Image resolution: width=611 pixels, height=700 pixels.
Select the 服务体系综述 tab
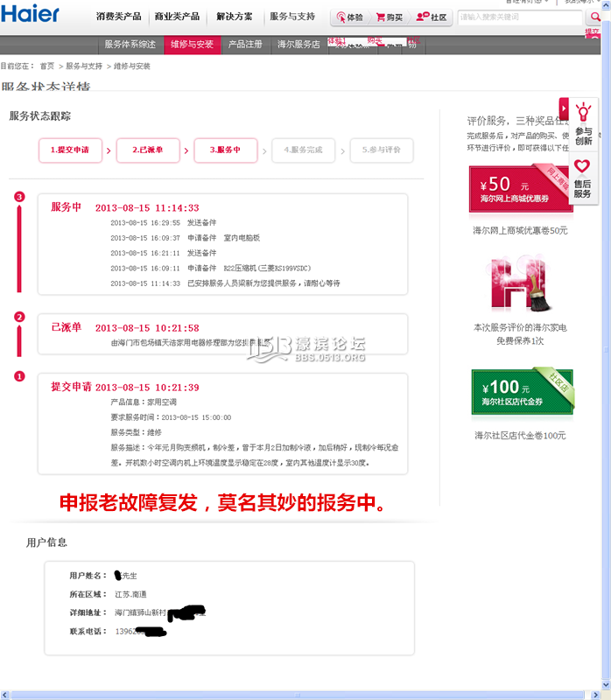pyautogui.click(x=130, y=45)
